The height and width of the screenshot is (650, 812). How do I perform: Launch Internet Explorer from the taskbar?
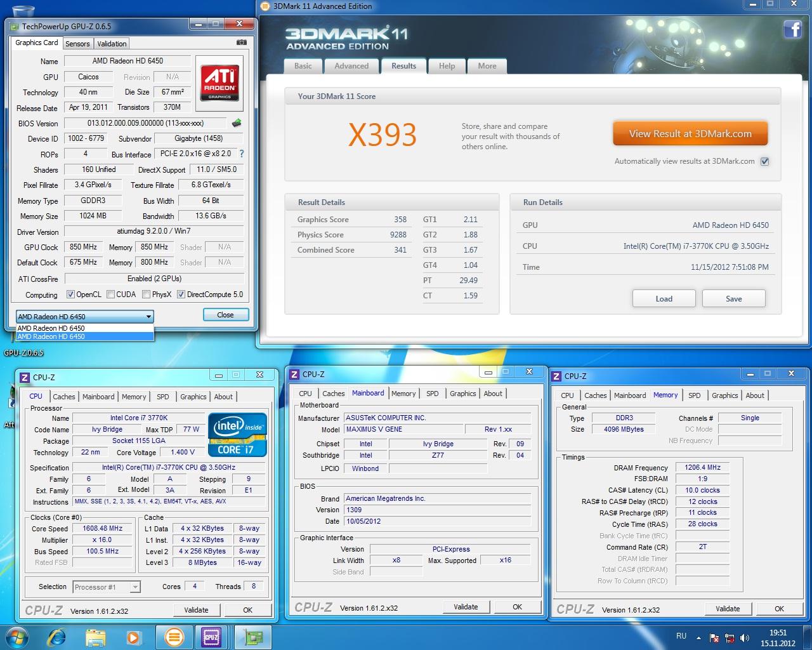[x=57, y=637]
